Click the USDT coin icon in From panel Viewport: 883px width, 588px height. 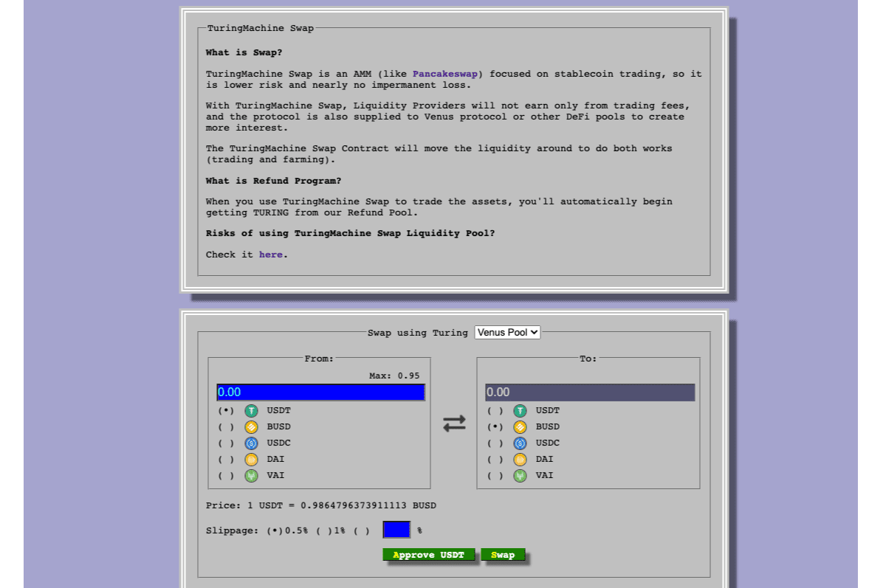coord(251,411)
